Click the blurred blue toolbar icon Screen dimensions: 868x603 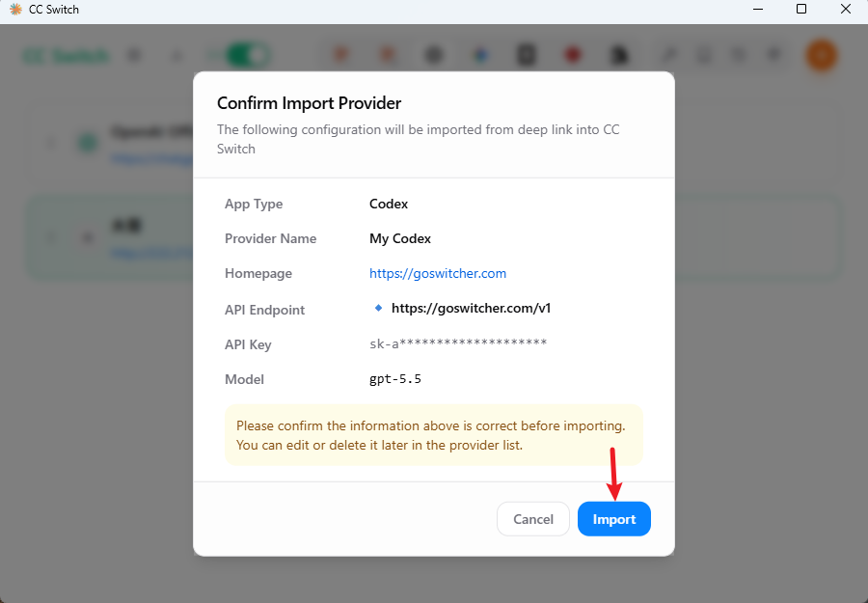click(x=480, y=55)
